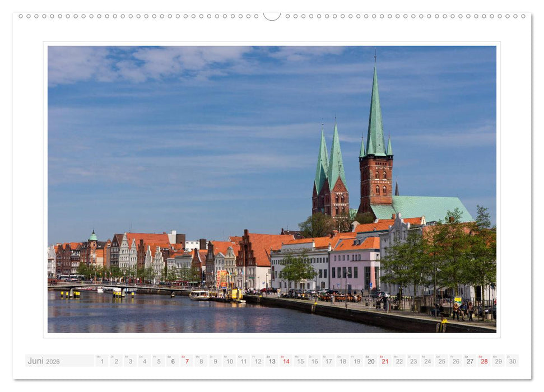This screenshot has height=392, width=544.
Task: Click the leftmost spiral binding hole
Action: pos(21,17)
